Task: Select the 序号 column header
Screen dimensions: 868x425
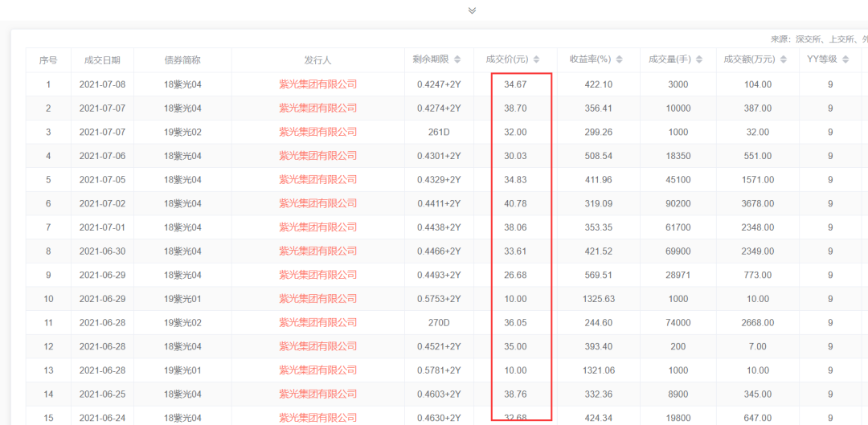Action: [48, 60]
